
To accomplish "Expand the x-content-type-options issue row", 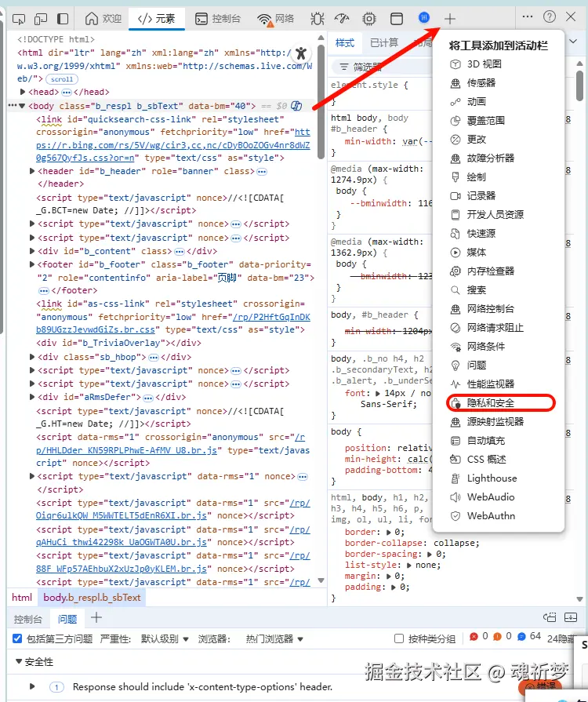I will click(32, 686).
